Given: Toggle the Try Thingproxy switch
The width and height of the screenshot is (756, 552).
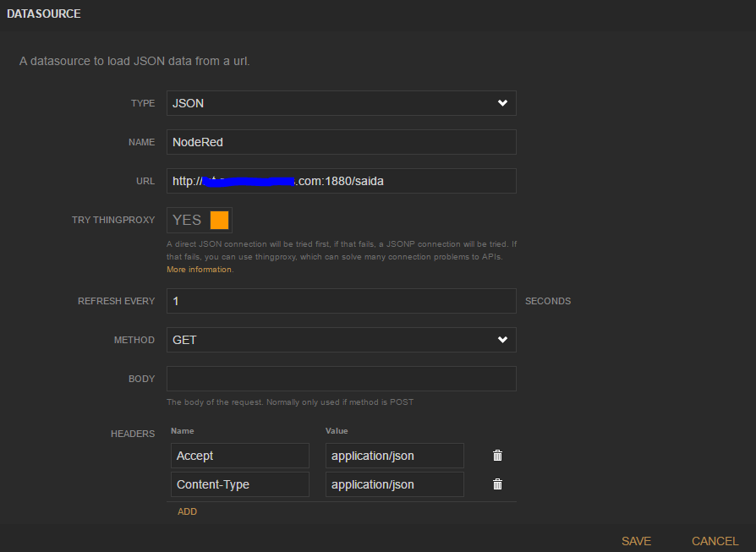Looking at the screenshot, I should tap(200, 220).
